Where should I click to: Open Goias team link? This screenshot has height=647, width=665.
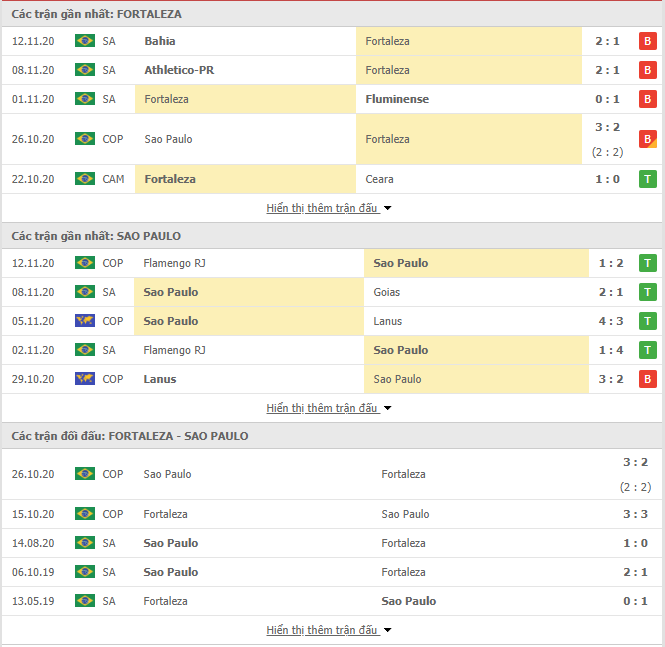point(386,292)
